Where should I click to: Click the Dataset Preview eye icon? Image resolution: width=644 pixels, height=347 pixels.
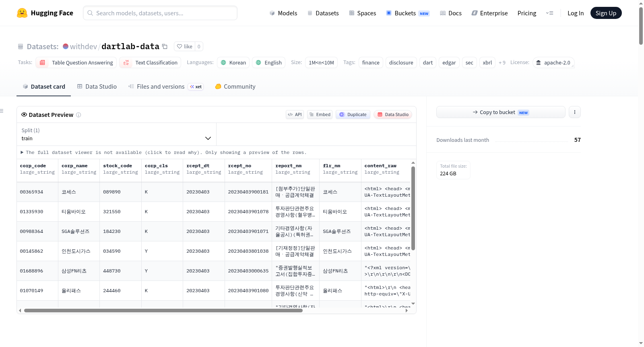click(x=24, y=114)
